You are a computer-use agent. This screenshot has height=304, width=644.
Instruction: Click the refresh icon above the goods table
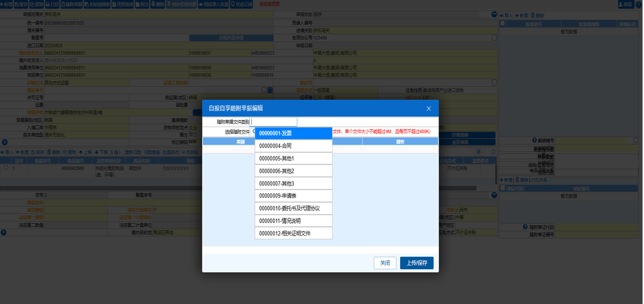[493, 152]
